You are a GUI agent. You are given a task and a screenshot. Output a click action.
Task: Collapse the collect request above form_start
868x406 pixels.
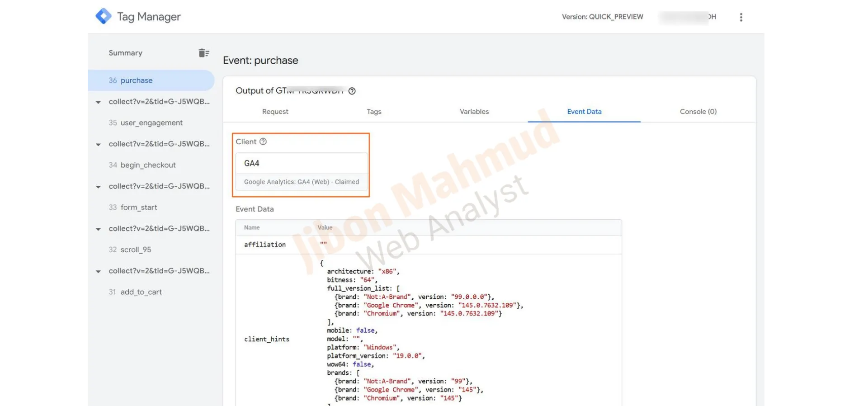coord(99,187)
